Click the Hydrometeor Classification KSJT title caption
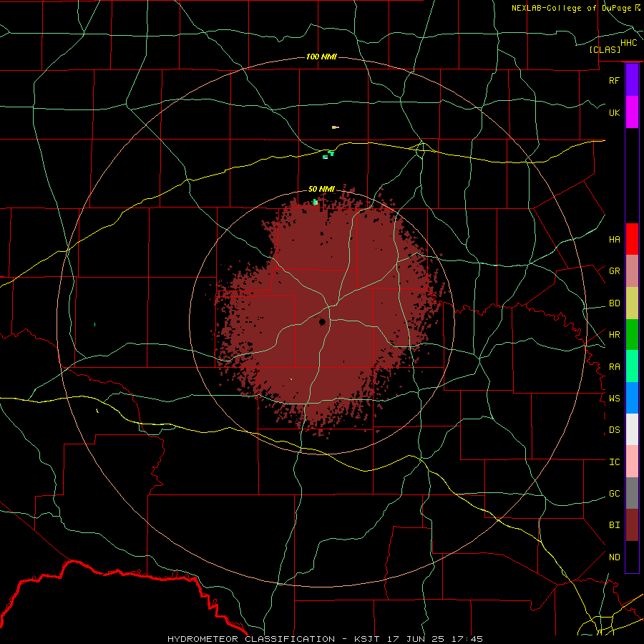 (x=325, y=639)
